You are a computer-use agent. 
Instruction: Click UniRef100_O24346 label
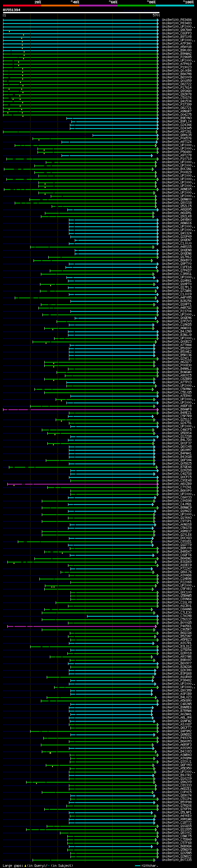[177, 125]
